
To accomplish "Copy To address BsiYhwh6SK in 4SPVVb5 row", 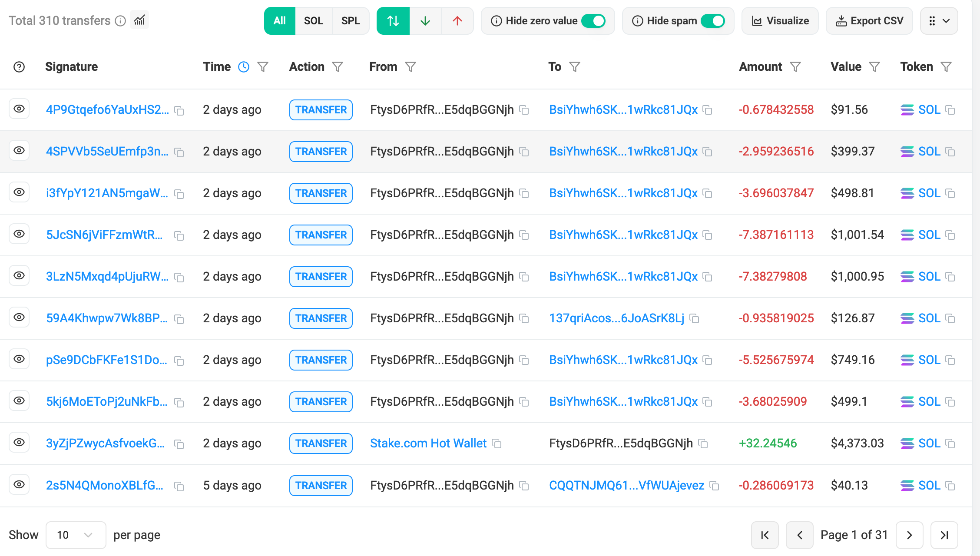I will click(x=708, y=152).
